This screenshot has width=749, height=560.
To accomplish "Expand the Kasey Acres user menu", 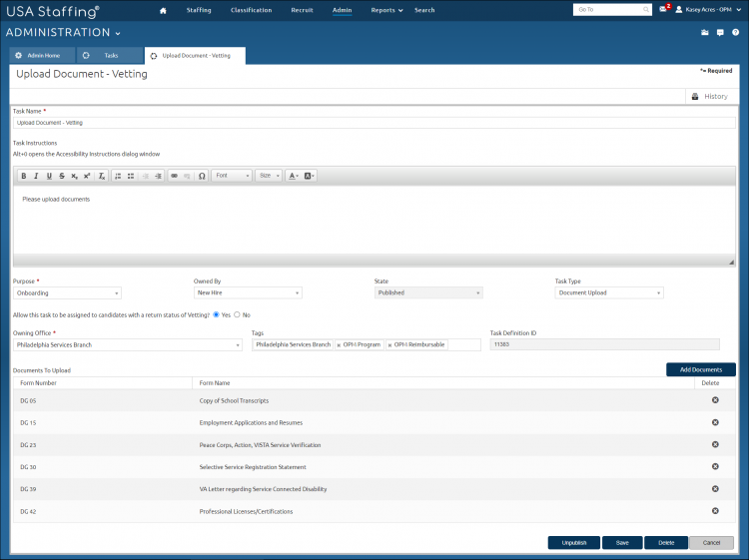I will point(738,10).
